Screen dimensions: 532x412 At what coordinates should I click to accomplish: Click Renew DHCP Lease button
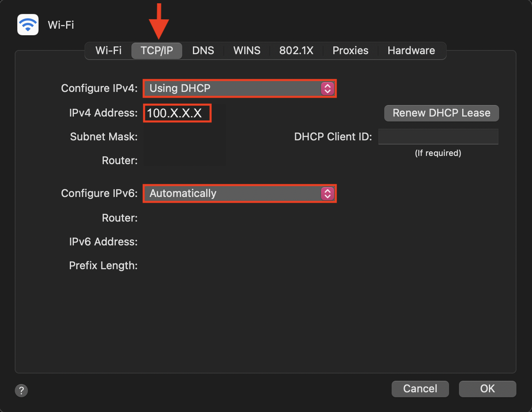click(x=441, y=113)
